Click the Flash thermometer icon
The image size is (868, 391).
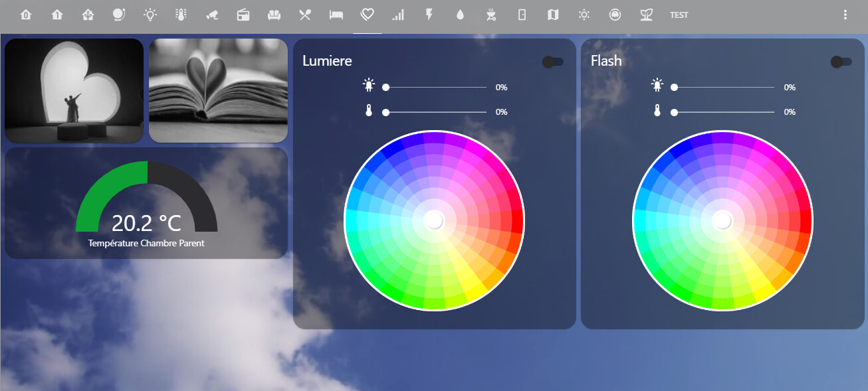[657, 111]
